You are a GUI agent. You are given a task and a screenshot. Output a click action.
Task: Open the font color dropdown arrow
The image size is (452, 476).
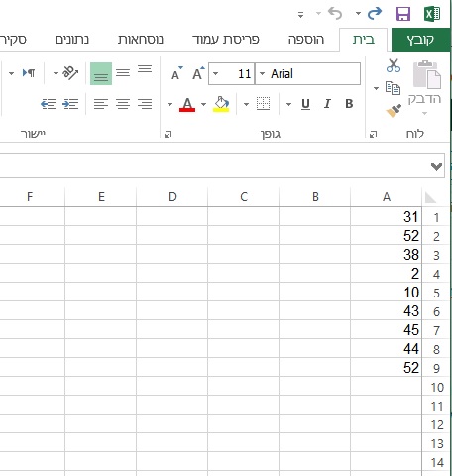click(x=169, y=104)
